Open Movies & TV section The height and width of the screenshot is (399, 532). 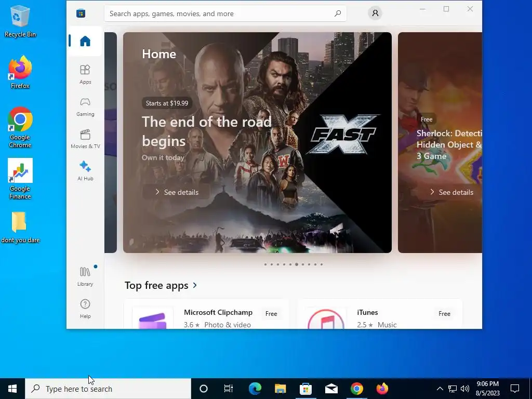85,139
